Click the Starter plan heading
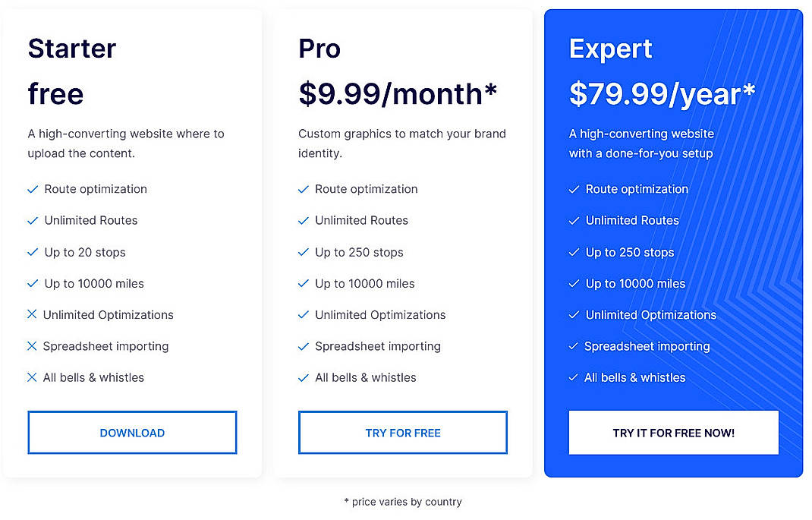This screenshot has height=520, width=812. coord(71,49)
